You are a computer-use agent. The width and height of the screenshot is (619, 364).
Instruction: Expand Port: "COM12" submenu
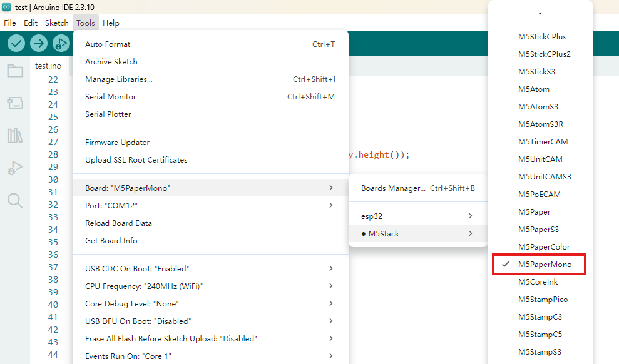[x=210, y=206]
